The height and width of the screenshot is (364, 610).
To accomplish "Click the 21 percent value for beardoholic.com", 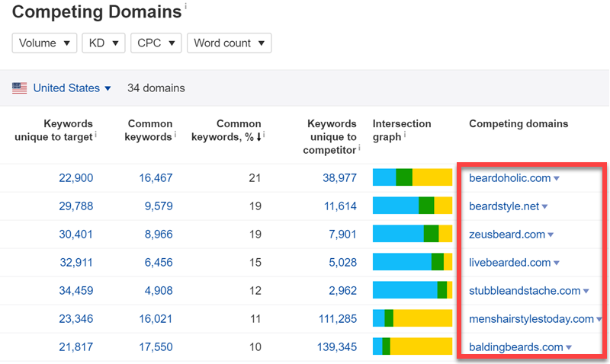I will click(x=255, y=178).
